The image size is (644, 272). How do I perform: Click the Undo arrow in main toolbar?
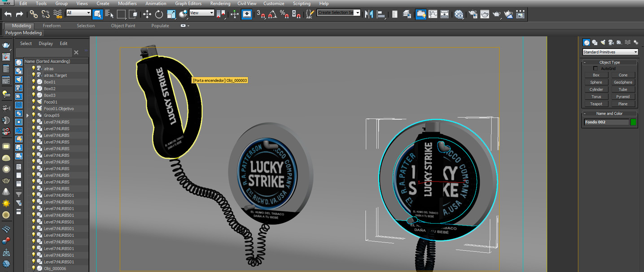pos(8,14)
